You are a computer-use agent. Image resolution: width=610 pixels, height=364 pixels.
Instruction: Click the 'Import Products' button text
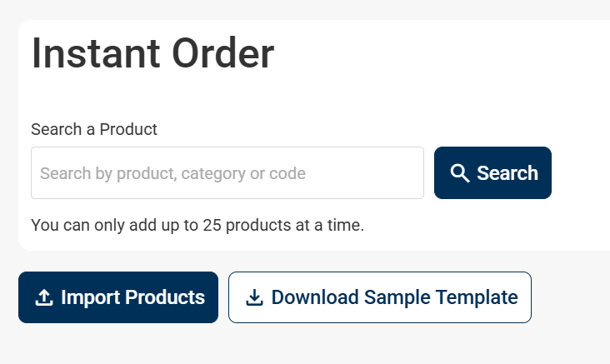pos(132,297)
